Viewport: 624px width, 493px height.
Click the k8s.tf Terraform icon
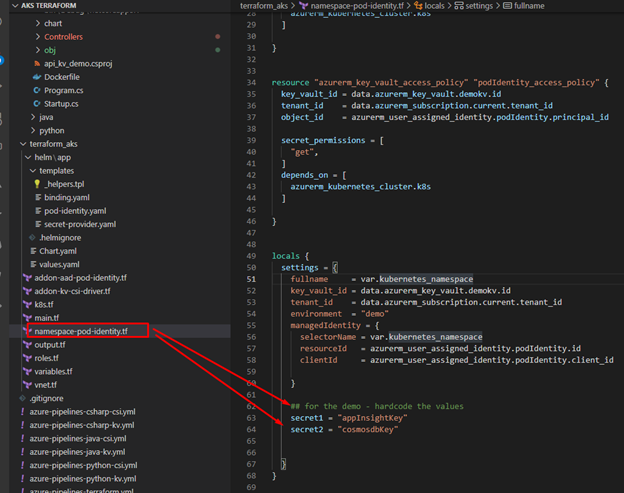click(x=27, y=304)
